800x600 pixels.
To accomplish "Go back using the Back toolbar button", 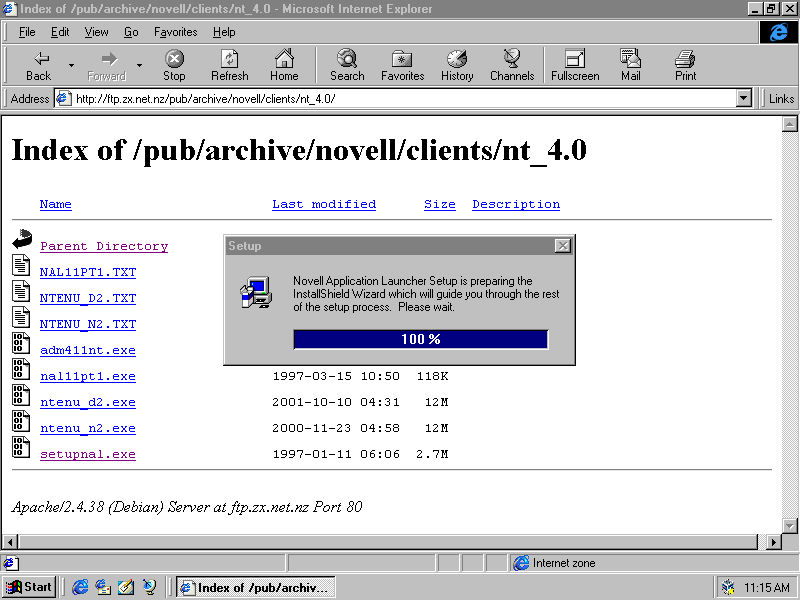I will coord(38,65).
